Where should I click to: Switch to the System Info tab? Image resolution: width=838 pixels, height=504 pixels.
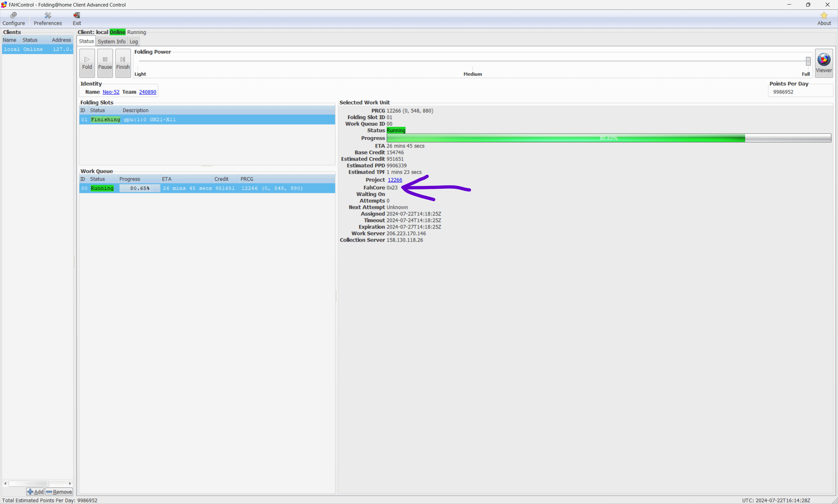[x=112, y=42]
